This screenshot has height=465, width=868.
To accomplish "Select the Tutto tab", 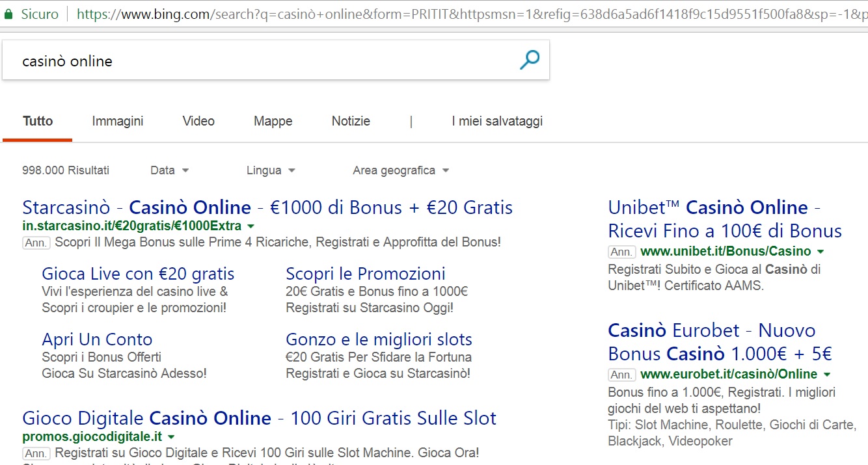I will (x=38, y=121).
